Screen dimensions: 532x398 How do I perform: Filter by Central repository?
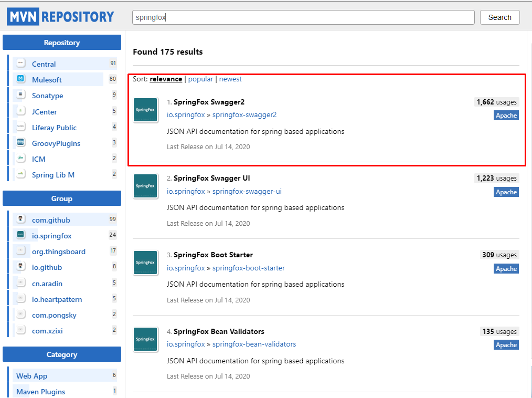click(x=44, y=64)
